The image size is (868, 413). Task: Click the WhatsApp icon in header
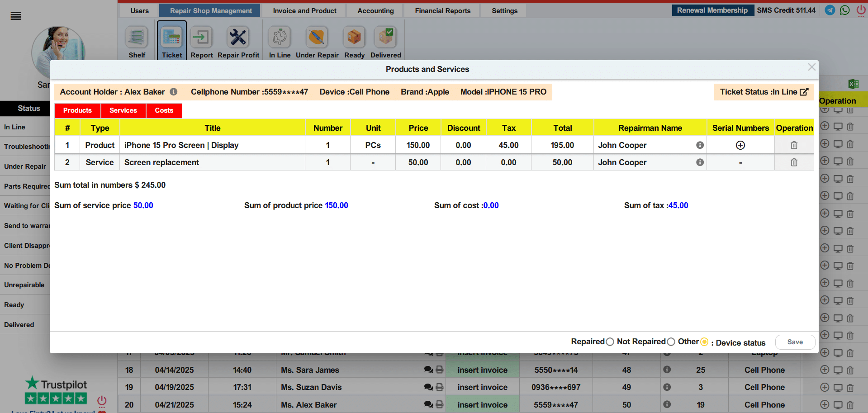tap(845, 10)
